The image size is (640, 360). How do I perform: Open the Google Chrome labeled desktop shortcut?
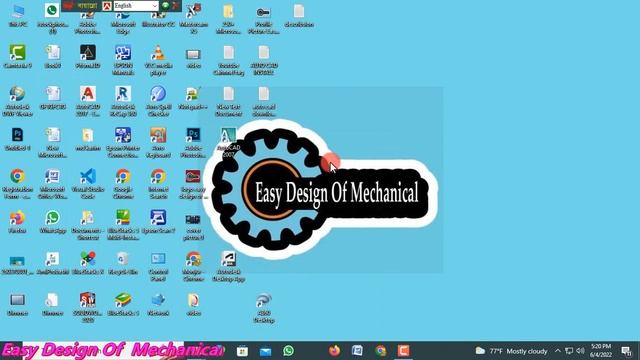click(x=123, y=184)
